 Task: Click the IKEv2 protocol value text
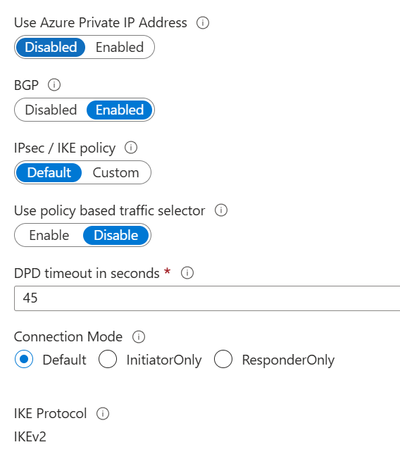[x=30, y=437]
